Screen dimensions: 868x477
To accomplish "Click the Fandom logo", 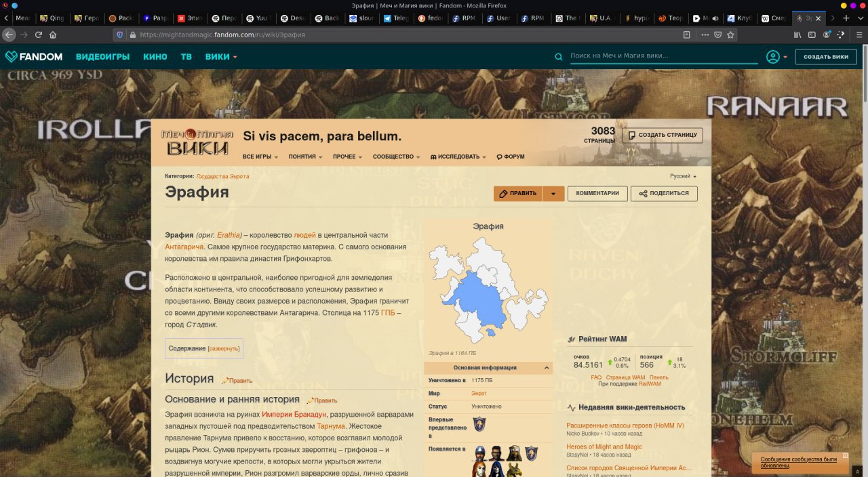I will click(34, 57).
